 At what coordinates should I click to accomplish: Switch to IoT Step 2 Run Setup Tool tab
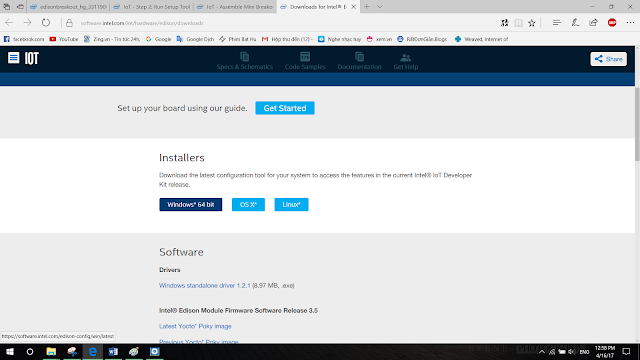click(152, 7)
